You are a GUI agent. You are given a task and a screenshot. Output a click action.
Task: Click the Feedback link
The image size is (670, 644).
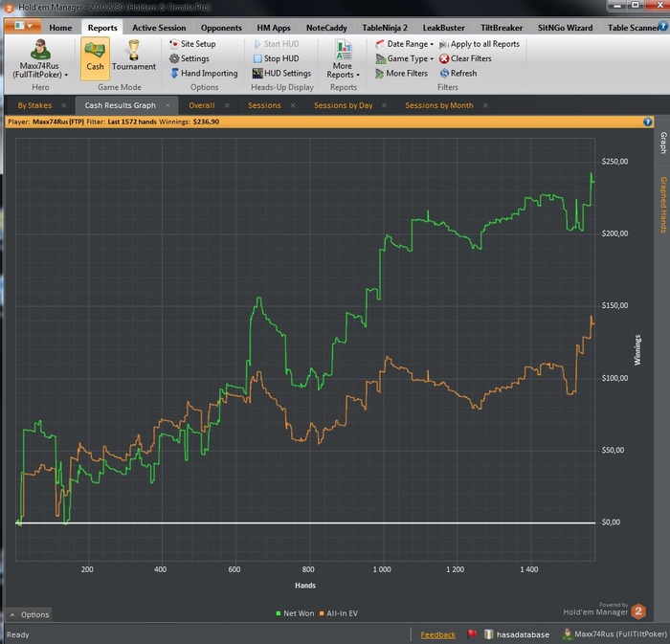tap(438, 635)
